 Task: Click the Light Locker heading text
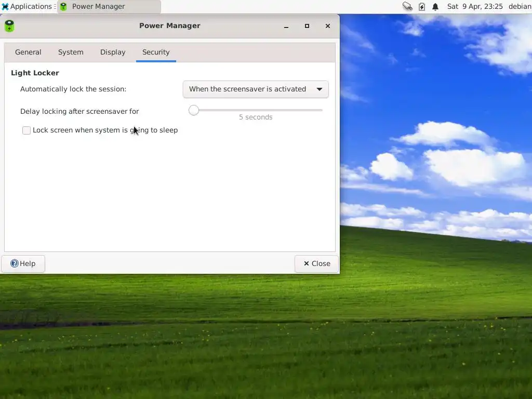coord(35,73)
